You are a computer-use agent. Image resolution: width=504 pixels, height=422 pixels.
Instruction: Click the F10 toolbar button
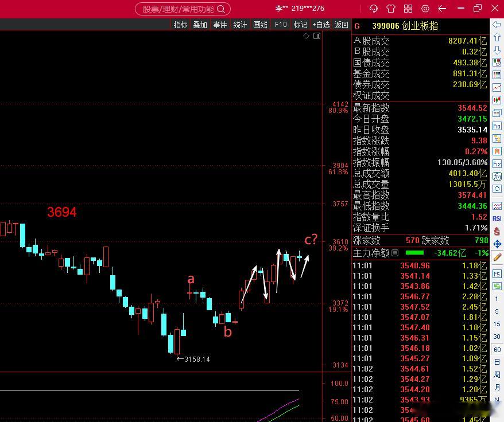pyautogui.click(x=281, y=25)
